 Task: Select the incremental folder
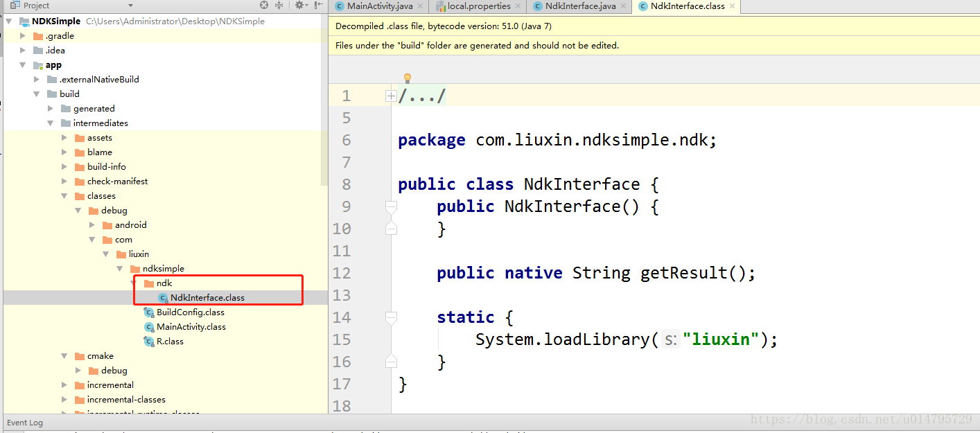pyautogui.click(x=110, y=385)
